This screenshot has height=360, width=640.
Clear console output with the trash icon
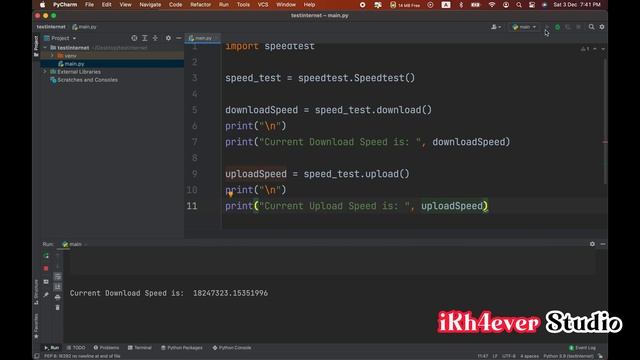[58, 307]
